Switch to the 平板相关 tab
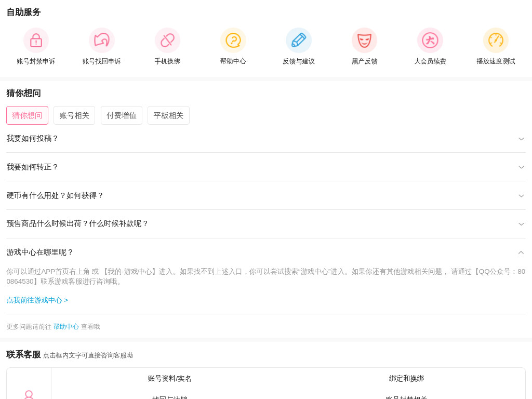Screen dimensions: 532x399 [x=168, y=115]
